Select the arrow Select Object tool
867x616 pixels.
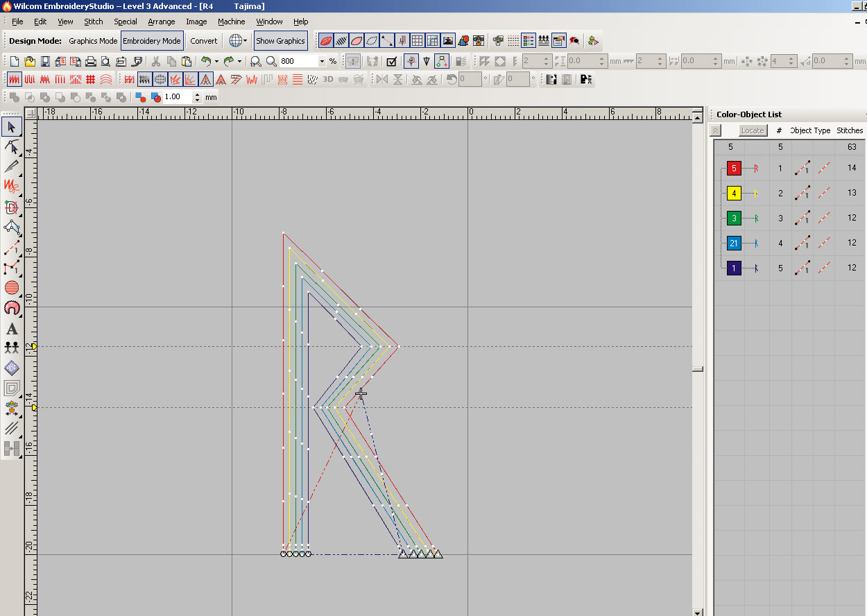pyautogui.click(x=12, y=127)
